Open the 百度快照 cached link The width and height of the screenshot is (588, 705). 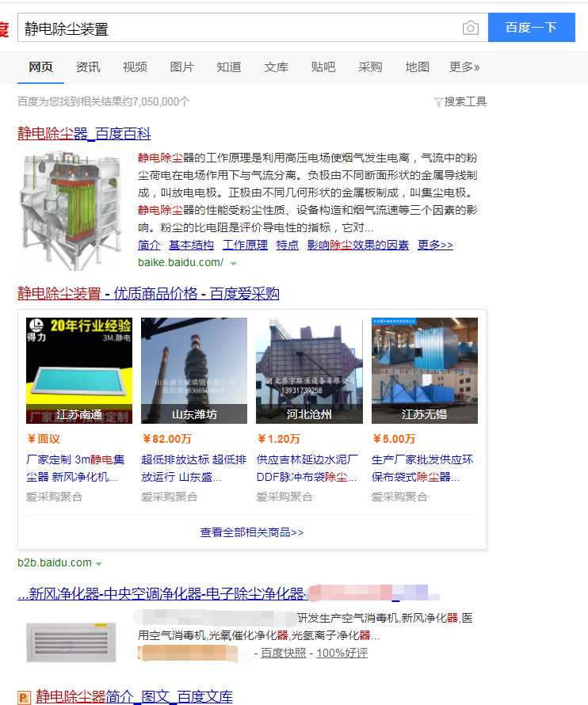[x=284, y=654]
